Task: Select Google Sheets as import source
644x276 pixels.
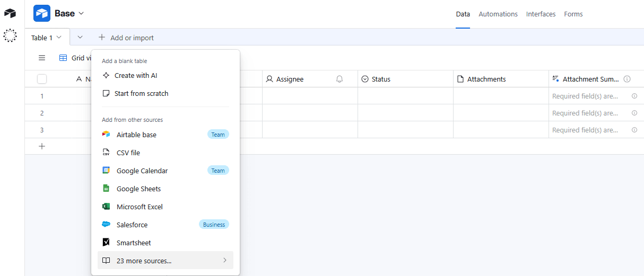Action: (138, 189)
